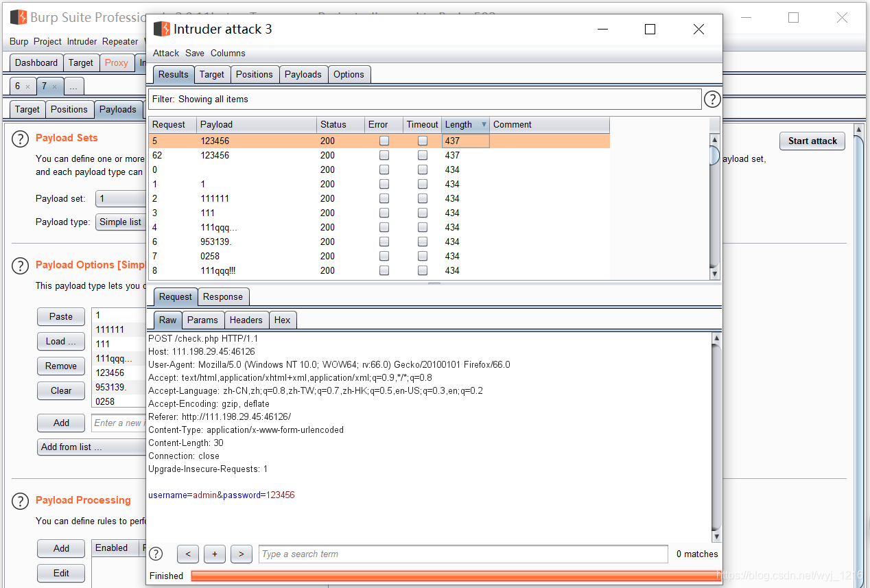The height and width of the screenshot is (588, 870).
Task: Switch to Params view tab
Action: pyautogui.click(x=202, y=320)
